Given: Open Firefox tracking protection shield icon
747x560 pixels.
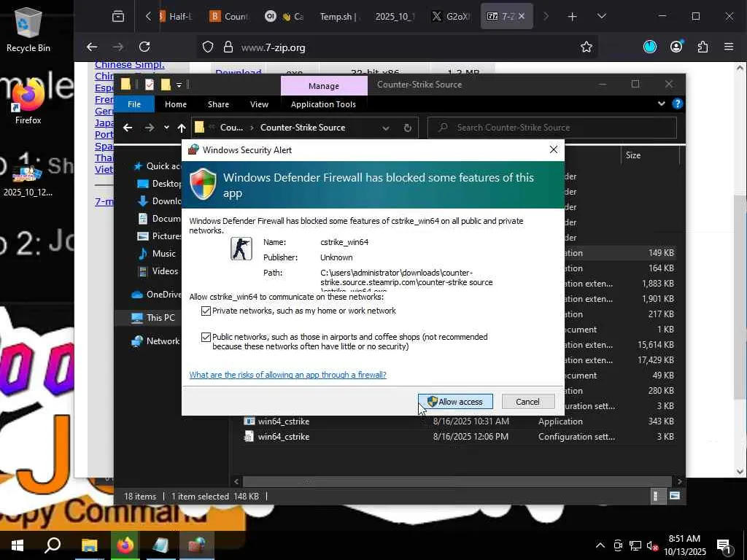Looking at the screenshot, I should tap(208, 47).
